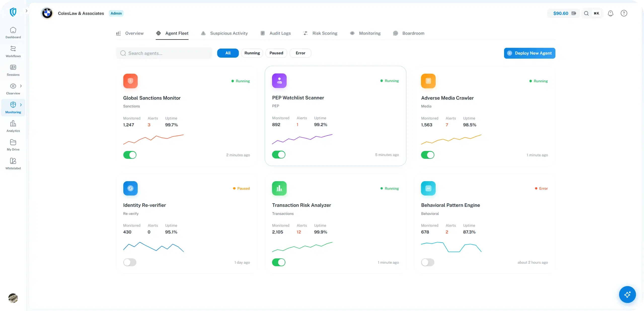The image size is (644, 311).
Task: Disable the Global Sanctions Monitor toggle
Action: pos(130,155)
